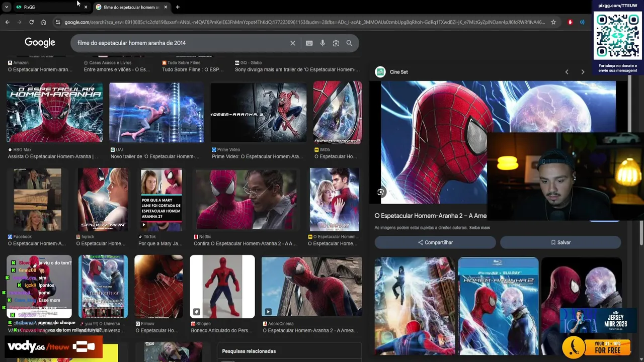This screenshot has width=644, height=362.
Task: Open the IMDb poster thumbnail
Action: pos(337,113)
